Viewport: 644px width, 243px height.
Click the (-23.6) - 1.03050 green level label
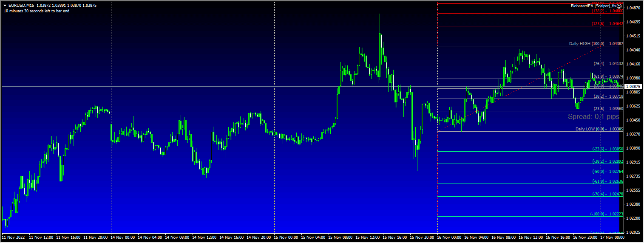607,149
